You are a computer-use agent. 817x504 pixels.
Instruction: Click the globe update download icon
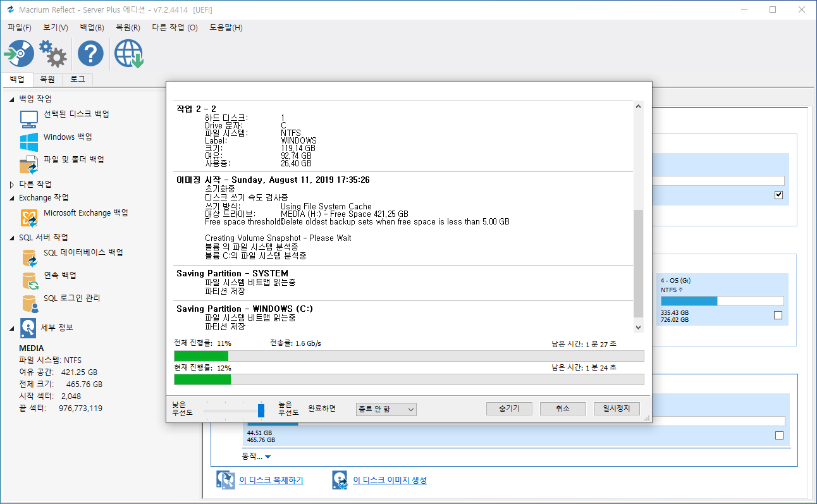[x=130, y=54]
